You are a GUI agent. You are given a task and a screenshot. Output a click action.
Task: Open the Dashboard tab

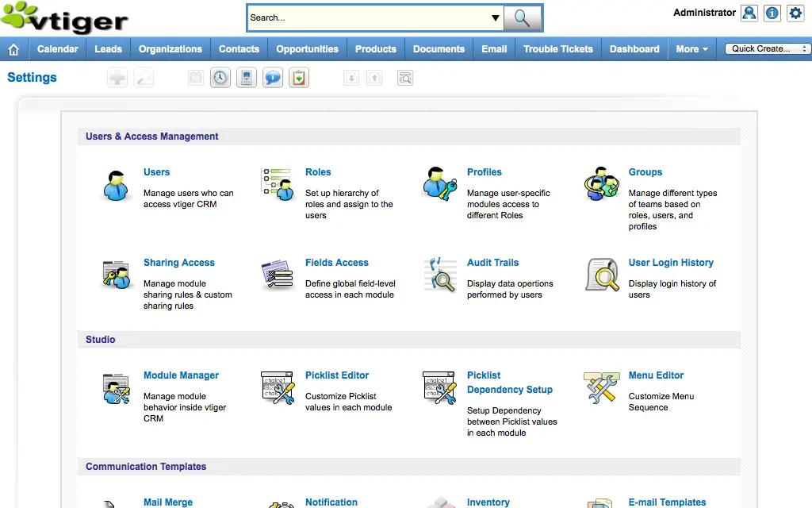634,48
